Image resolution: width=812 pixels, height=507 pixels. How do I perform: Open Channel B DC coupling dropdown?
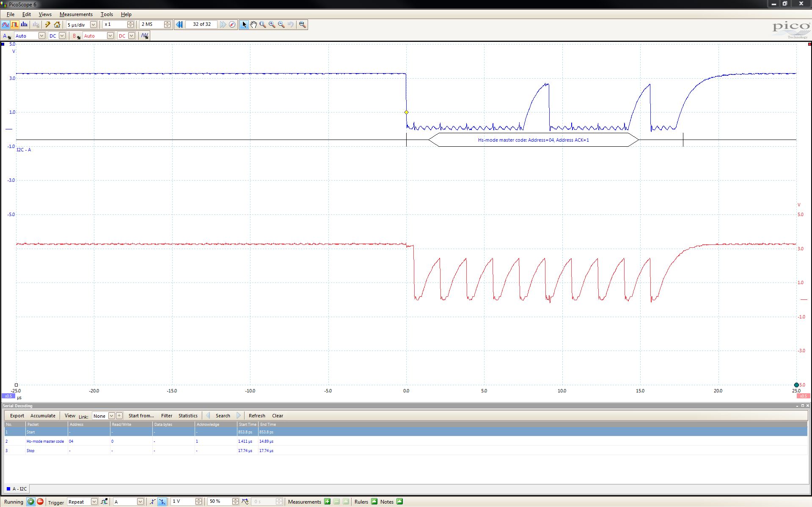pyautogui.click(x=132, y=36)
